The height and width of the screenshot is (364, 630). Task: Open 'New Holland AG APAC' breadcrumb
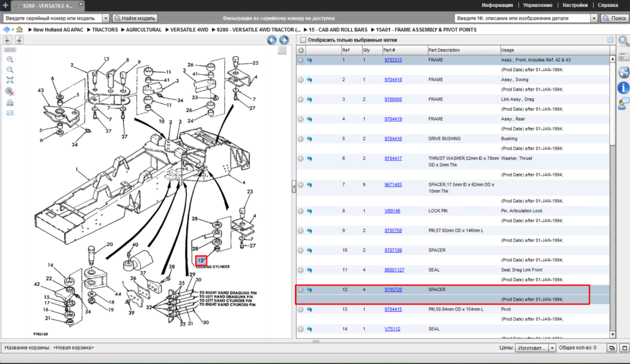[58, 30]
